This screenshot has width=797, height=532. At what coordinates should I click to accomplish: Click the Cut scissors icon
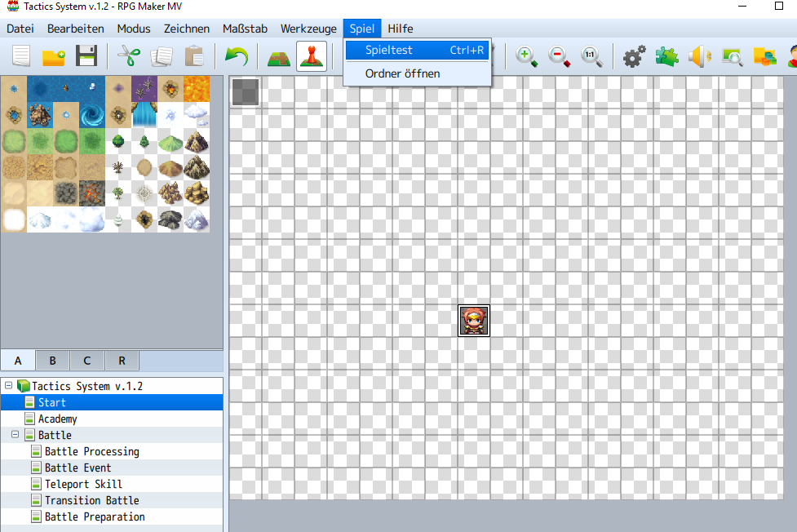point(129,56)
